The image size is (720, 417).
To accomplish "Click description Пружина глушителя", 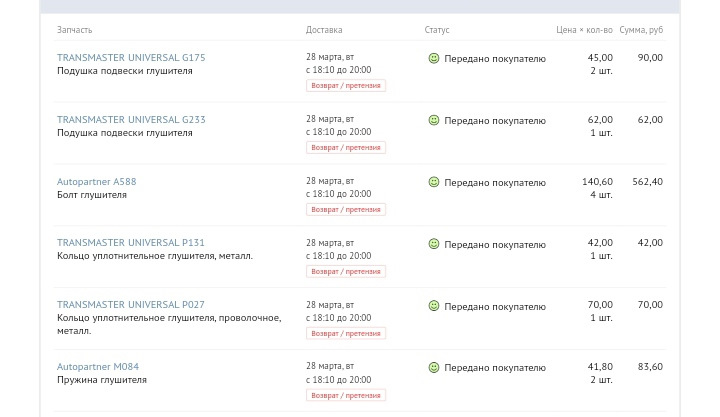I will coord(102,380).
